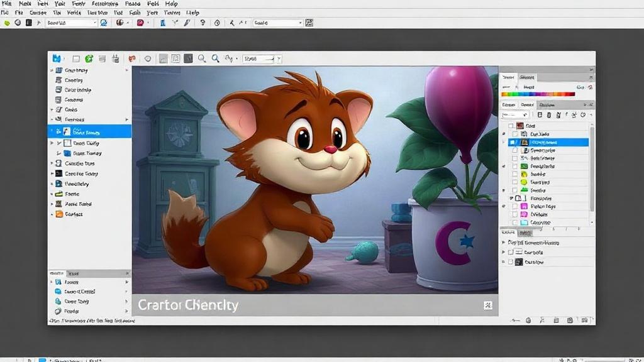Open submenu arrow on first left tree row

126,70
